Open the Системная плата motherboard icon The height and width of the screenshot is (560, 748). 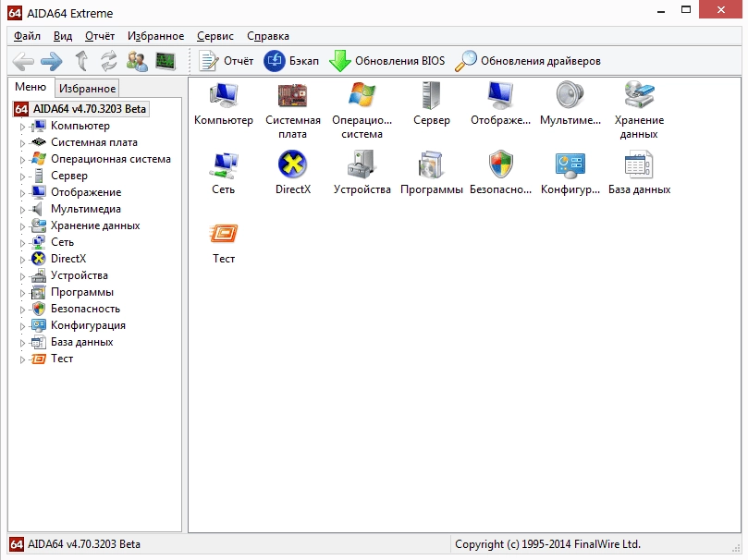click(292, 95)
